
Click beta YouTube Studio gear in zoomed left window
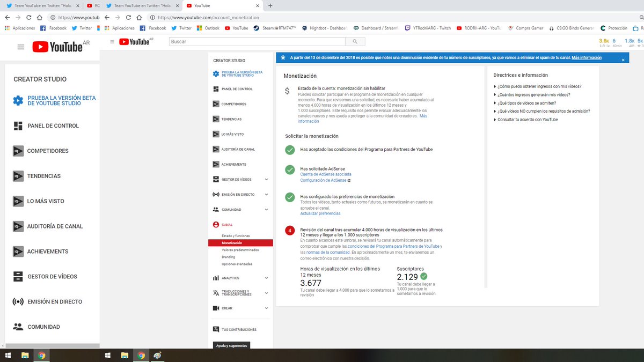pyautogui.click(x=18, y=100)
